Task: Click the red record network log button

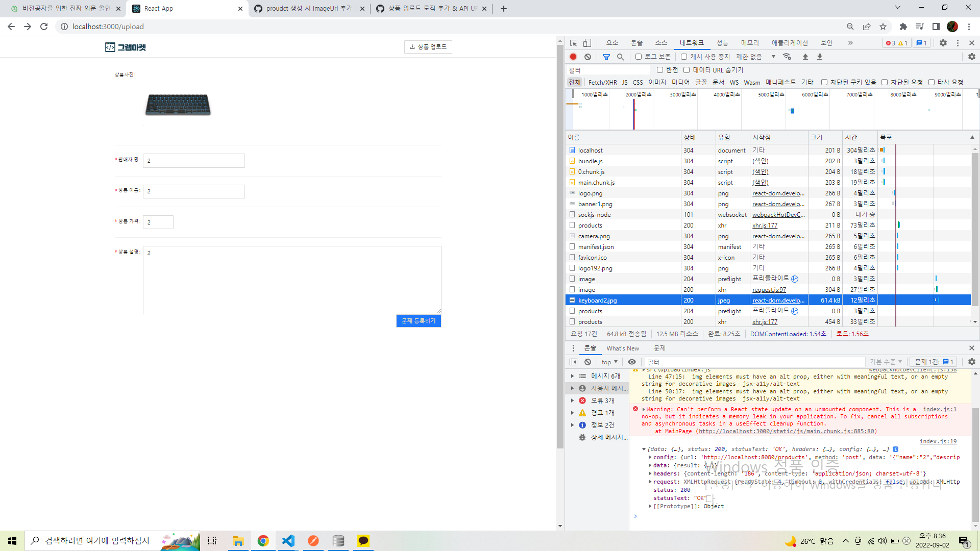Action: click(573, 57)
